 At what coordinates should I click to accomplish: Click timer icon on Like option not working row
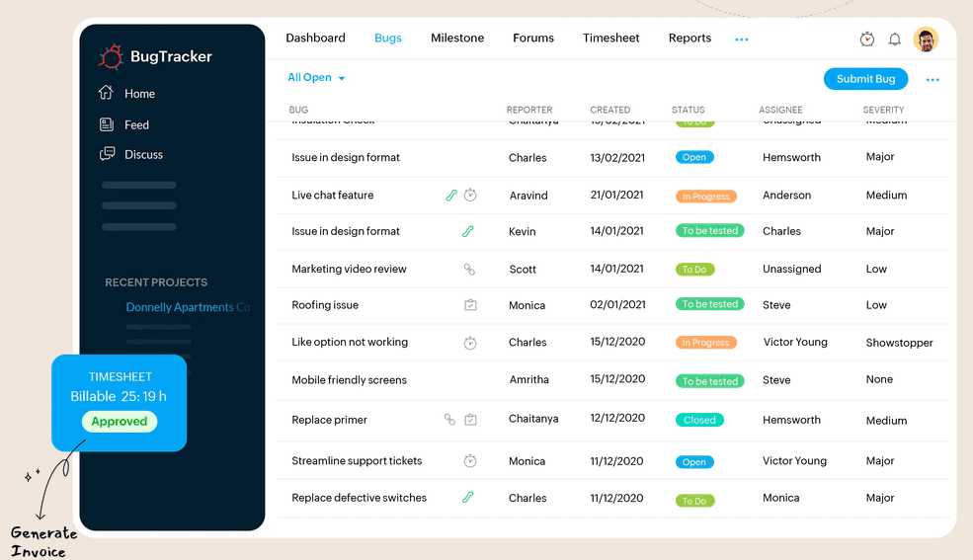coord(470,343)
